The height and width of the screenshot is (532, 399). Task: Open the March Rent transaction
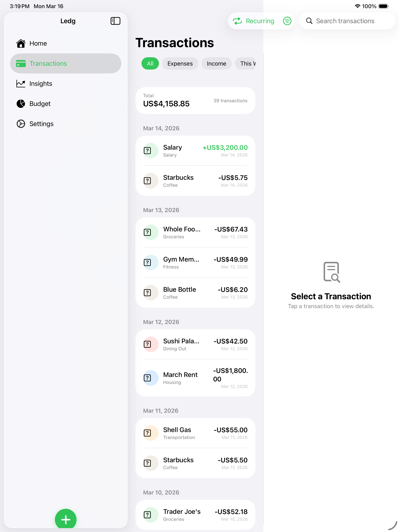[195, 378]
